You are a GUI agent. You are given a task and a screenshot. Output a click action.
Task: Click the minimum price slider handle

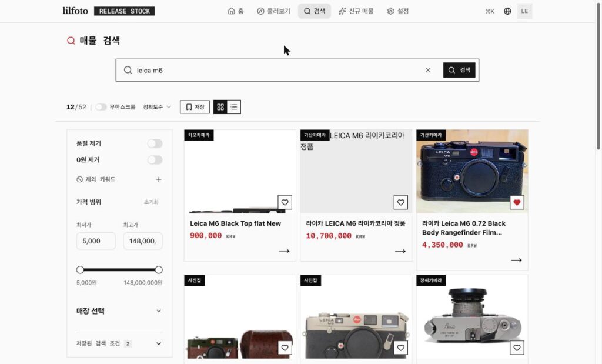[80, 270]
